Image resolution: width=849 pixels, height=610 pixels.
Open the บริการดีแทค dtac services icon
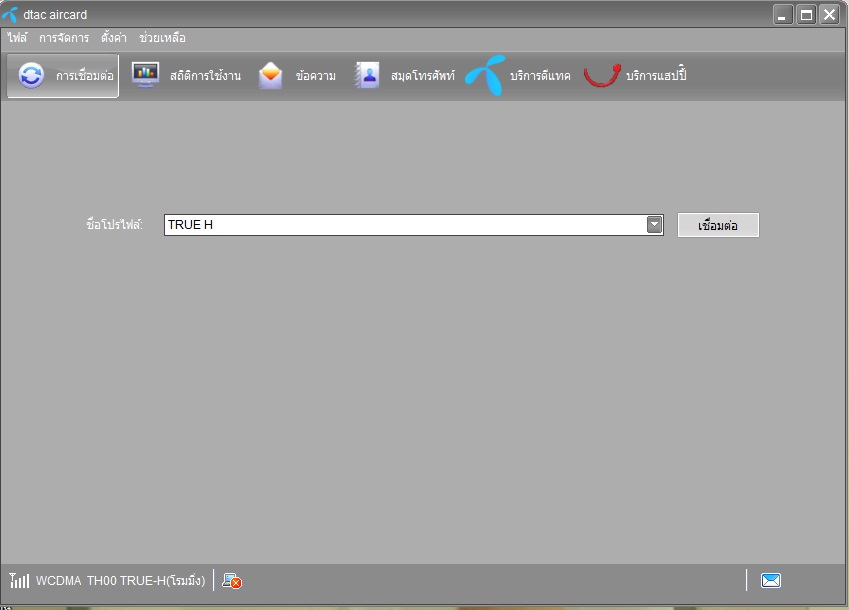[486, 75]
